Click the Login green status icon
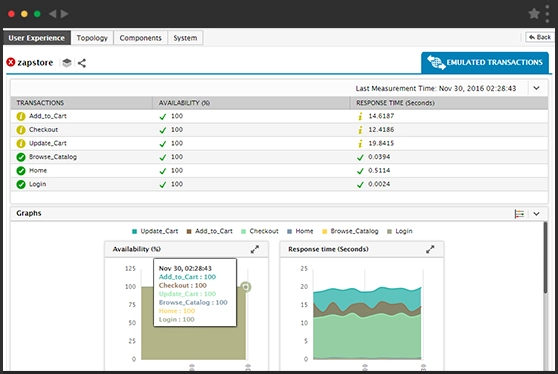Viewport: 558px width, 374px height. pyautogui.click(x=21, y=184)
